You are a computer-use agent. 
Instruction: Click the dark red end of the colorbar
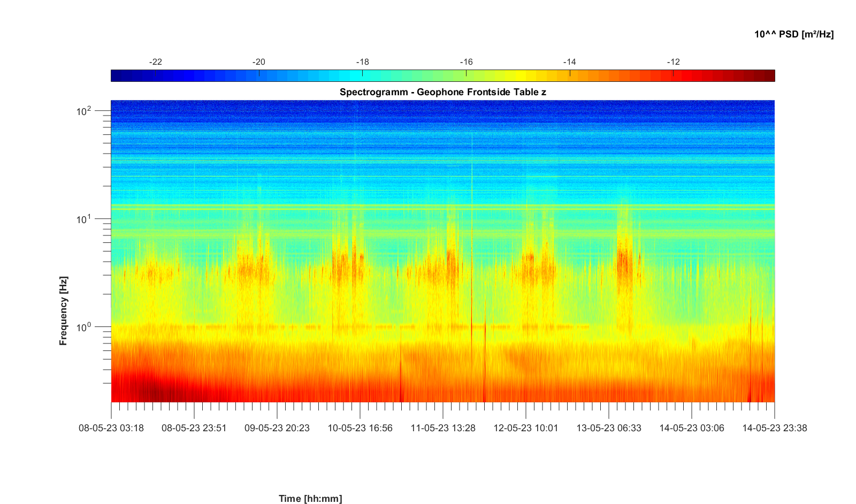click(768, 76)
